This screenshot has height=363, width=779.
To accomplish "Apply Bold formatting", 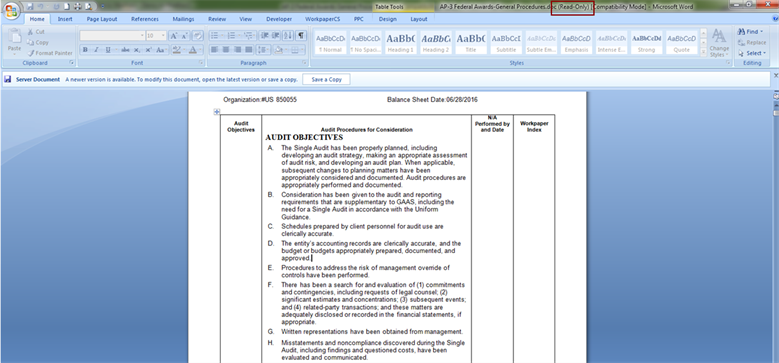I will click(x=85, y=50).
